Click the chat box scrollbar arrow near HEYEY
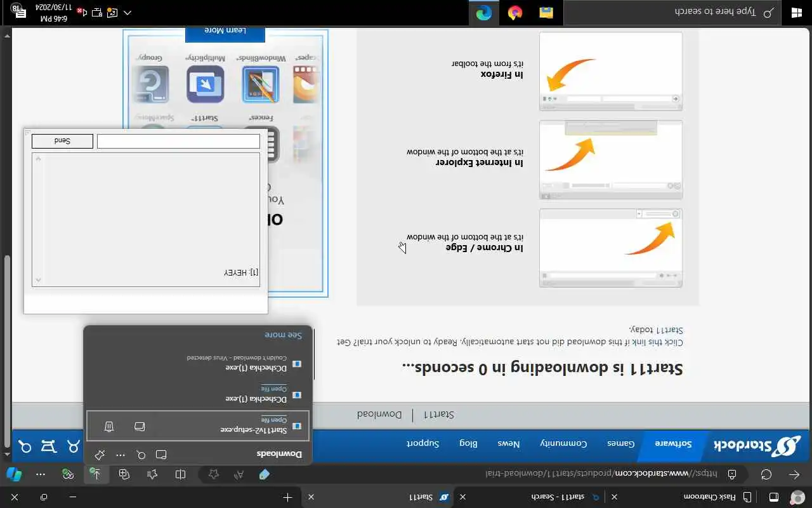The height and width of the screenshot is (508, 812). click(x=38, y=279)
